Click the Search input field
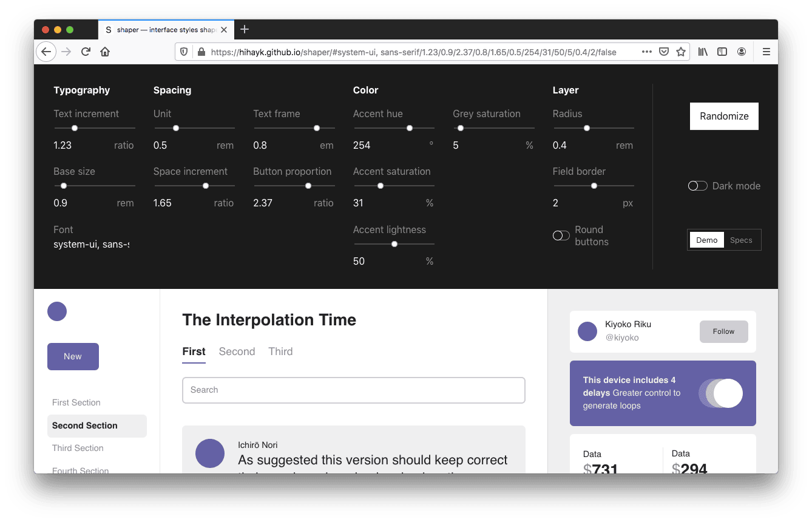Screen dimensions: 812x522 pos(354,390)
